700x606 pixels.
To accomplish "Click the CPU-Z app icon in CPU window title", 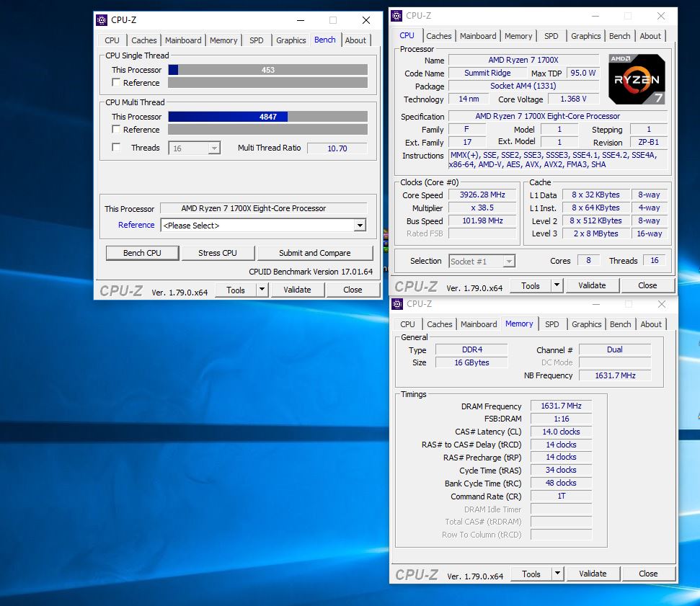I will click(x=396, y=16).
